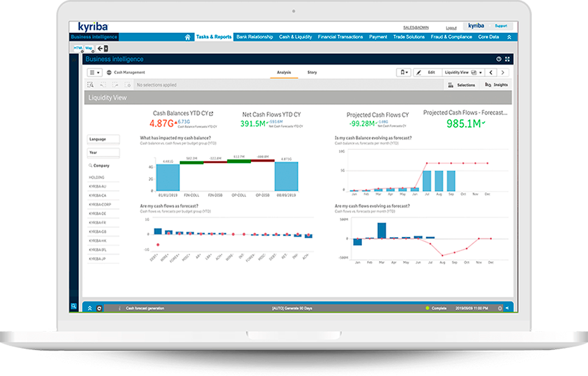588x376 pixels.
Task: Open the hamburger menu dropdown
Action: 94,73
